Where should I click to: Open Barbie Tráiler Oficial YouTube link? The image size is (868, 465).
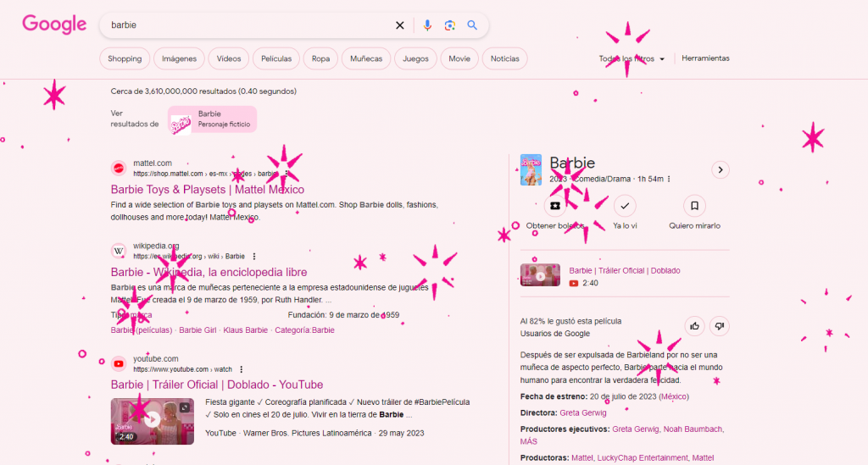coord(217,385)
